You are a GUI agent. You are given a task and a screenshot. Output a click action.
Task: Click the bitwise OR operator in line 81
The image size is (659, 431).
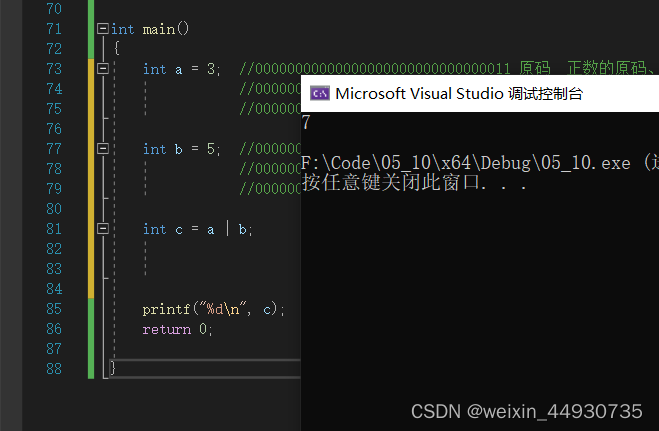[227, 229]
